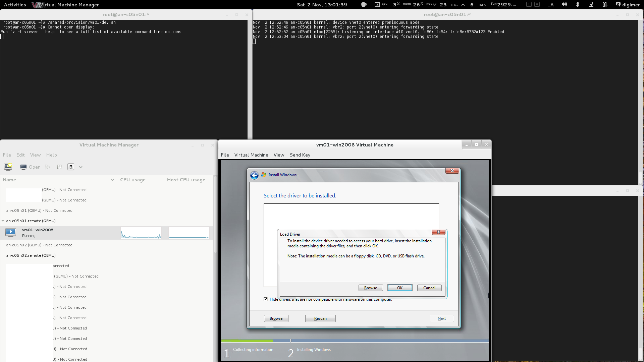Click the CPU usage column header
This screenshot has height=362, width=644.
(133, 180)
